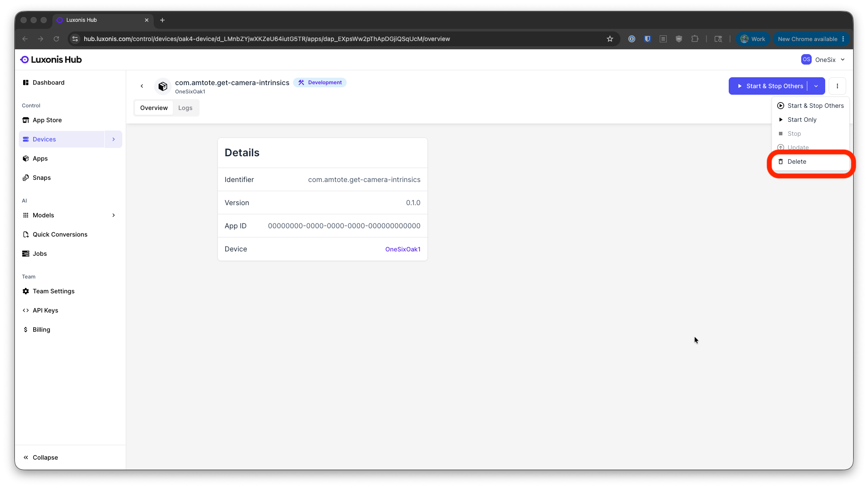Go back using the left chevron
The image size is (868, 488).
click(142, 86)
